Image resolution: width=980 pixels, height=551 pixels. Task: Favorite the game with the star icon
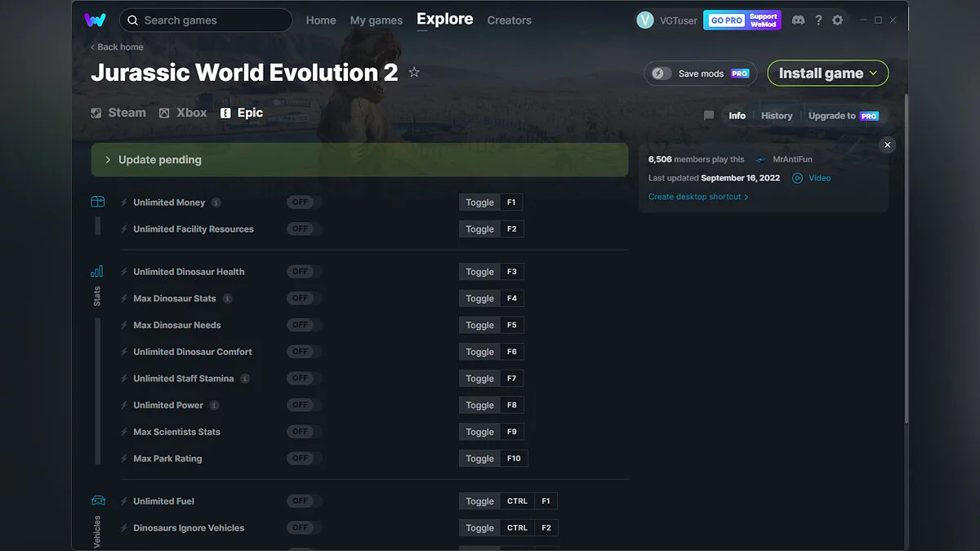click(x=414, y=72)
